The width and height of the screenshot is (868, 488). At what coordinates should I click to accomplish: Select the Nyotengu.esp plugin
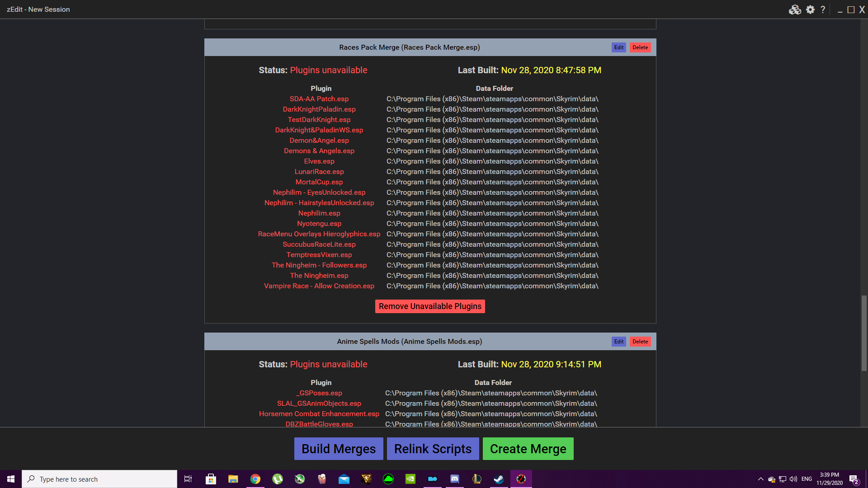click(319, 224)
